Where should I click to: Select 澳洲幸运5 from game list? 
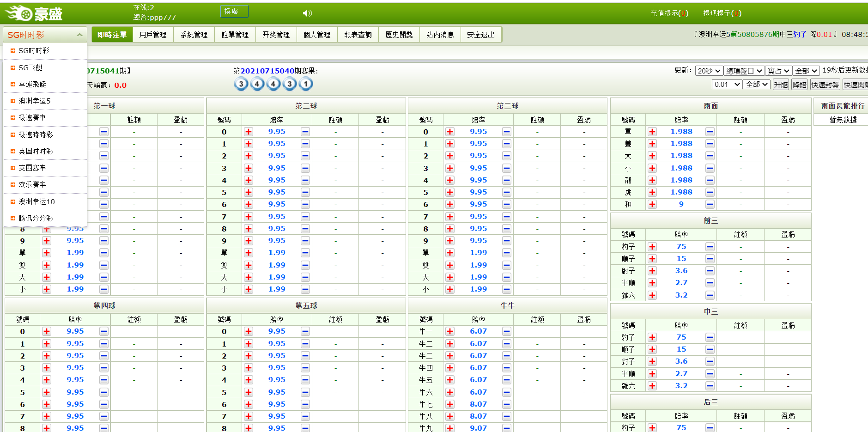coord(35,101)
